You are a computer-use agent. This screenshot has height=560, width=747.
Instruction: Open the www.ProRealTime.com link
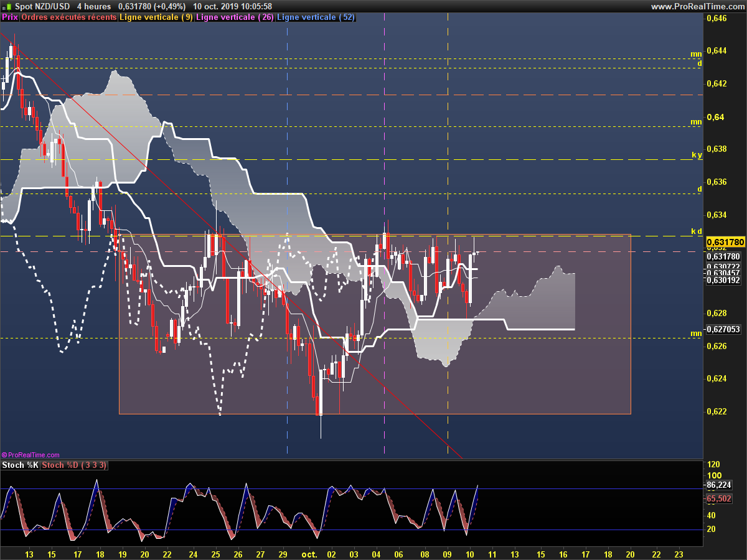tap(697, 6)
